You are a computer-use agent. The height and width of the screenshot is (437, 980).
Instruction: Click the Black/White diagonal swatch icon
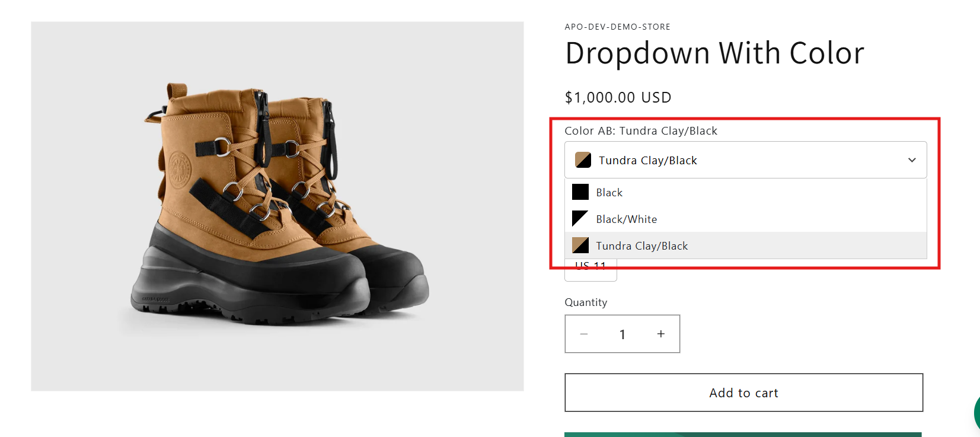tap(580, 219)
